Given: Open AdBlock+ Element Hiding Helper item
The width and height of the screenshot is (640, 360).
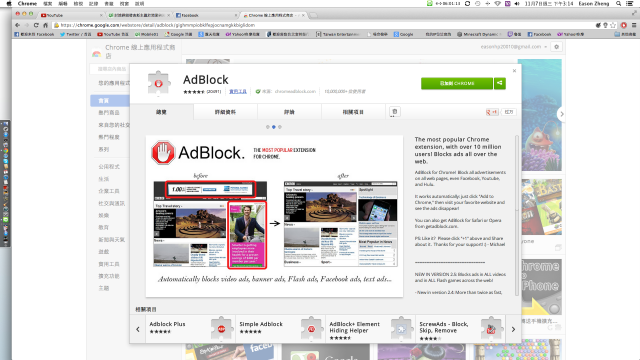Looking at the screenshot, I should pyautogui.click(x=370, y=329).
